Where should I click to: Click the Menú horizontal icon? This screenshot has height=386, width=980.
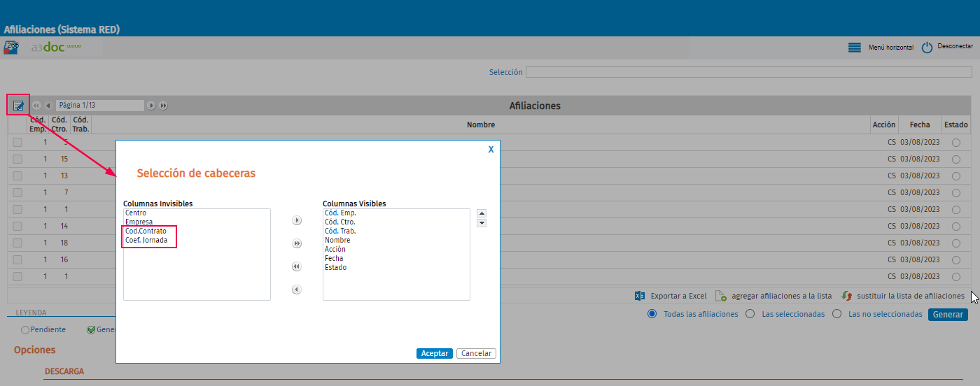point(854,48)
